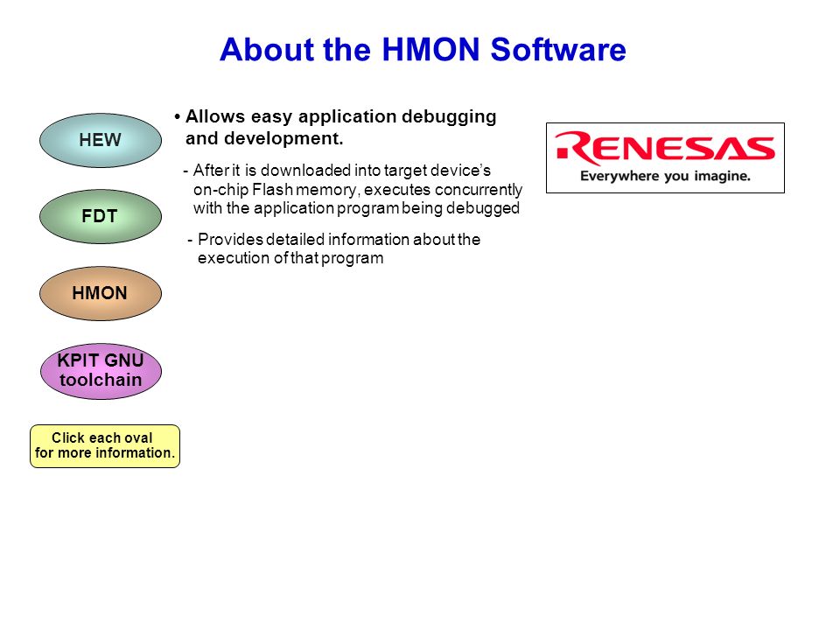The image size is (840, 630).
Task: Click 'execution of that program' text
Action: (290, 258)
